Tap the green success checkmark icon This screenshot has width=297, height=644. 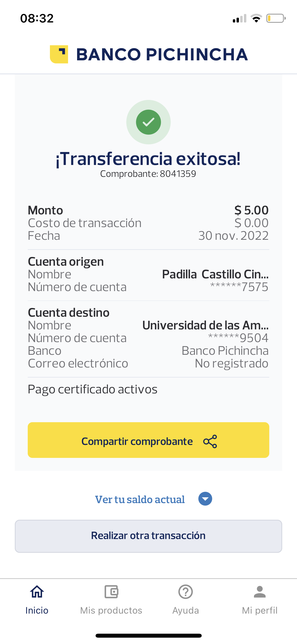pos(148,122)
